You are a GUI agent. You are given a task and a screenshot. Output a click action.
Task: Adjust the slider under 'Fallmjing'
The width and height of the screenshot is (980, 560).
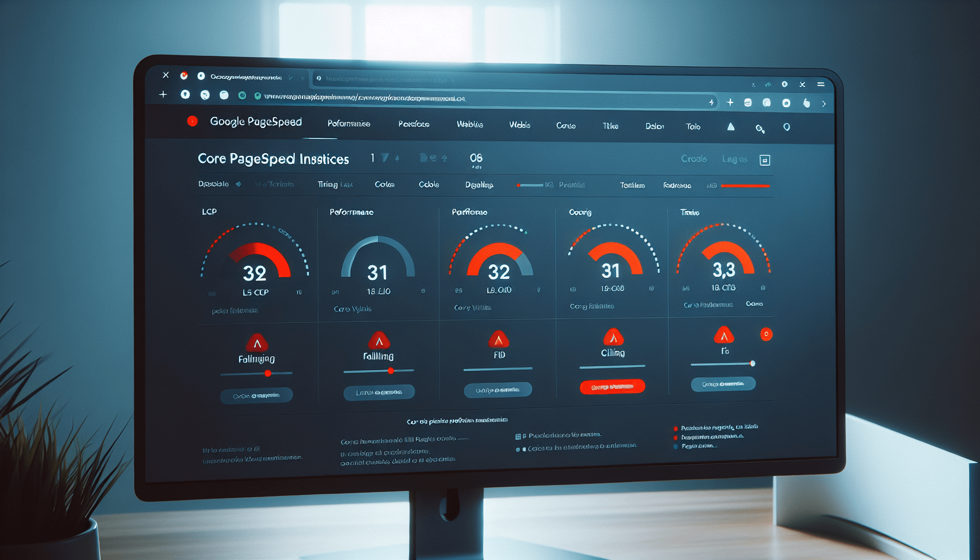[x=256, y=374]
